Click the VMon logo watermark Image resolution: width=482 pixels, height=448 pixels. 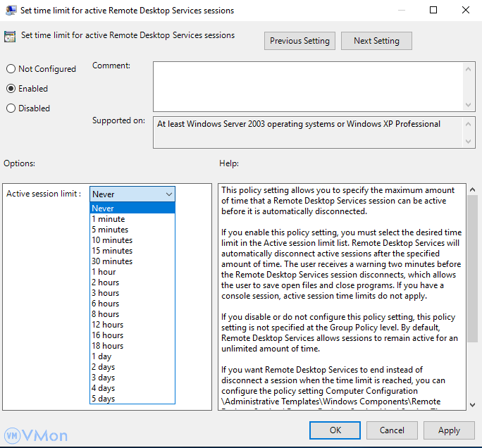click(35, 435)
